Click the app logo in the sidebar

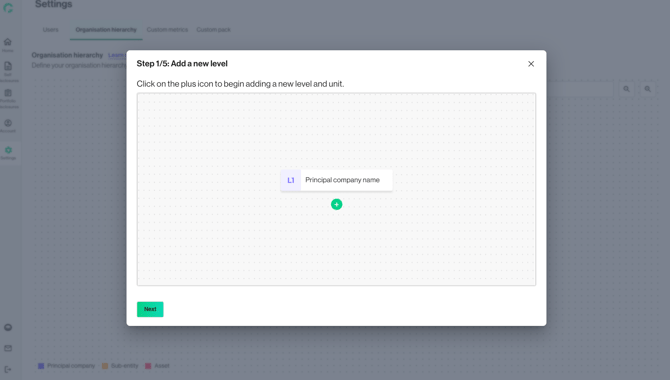click(x=8, y=8)
